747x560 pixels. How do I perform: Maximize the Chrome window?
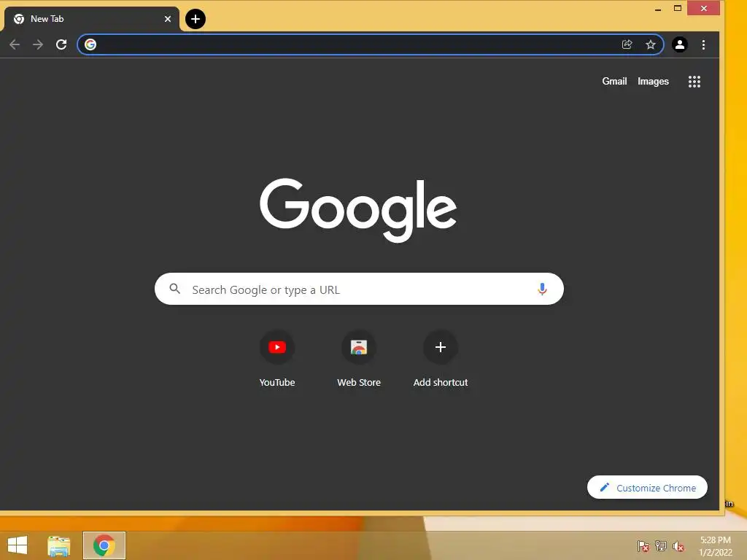678,8
